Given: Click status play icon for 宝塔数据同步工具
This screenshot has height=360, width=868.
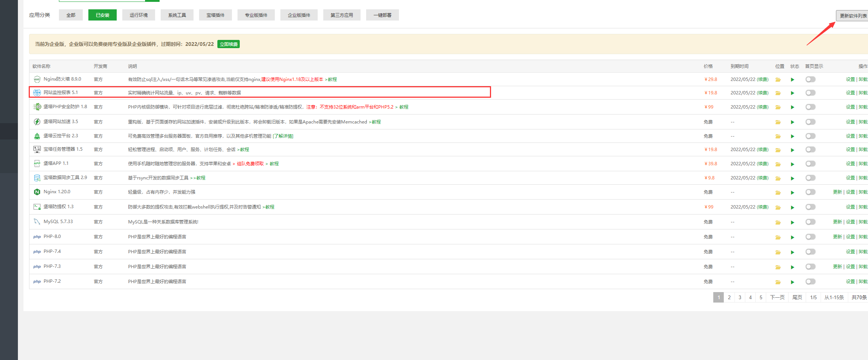Looking at the screenshot, I should click(793, 178).
